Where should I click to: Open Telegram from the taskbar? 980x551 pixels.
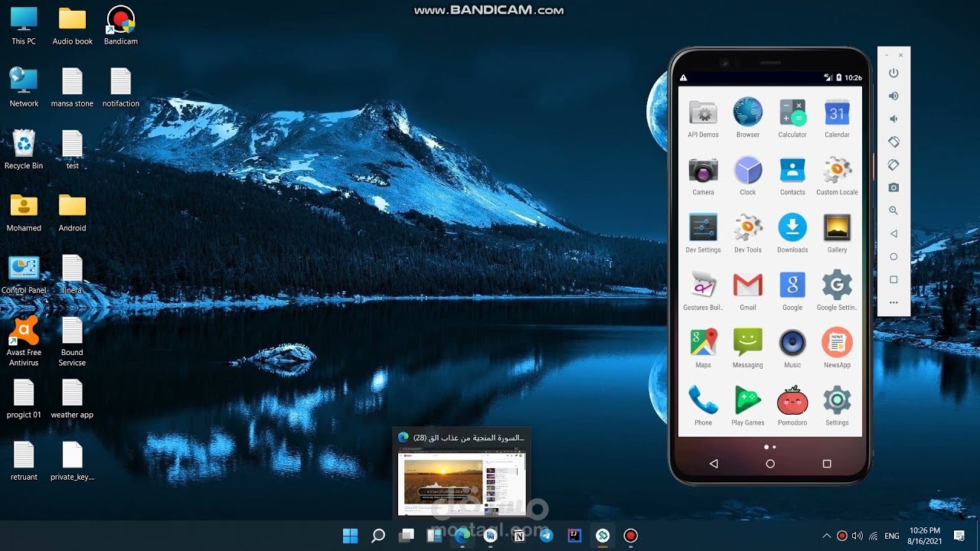pos(547,536)
